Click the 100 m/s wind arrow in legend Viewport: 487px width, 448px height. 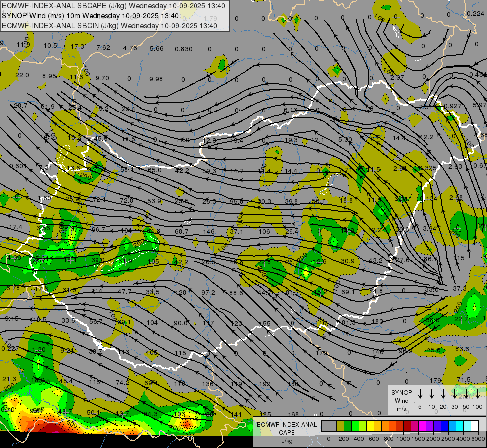(478, 393)
